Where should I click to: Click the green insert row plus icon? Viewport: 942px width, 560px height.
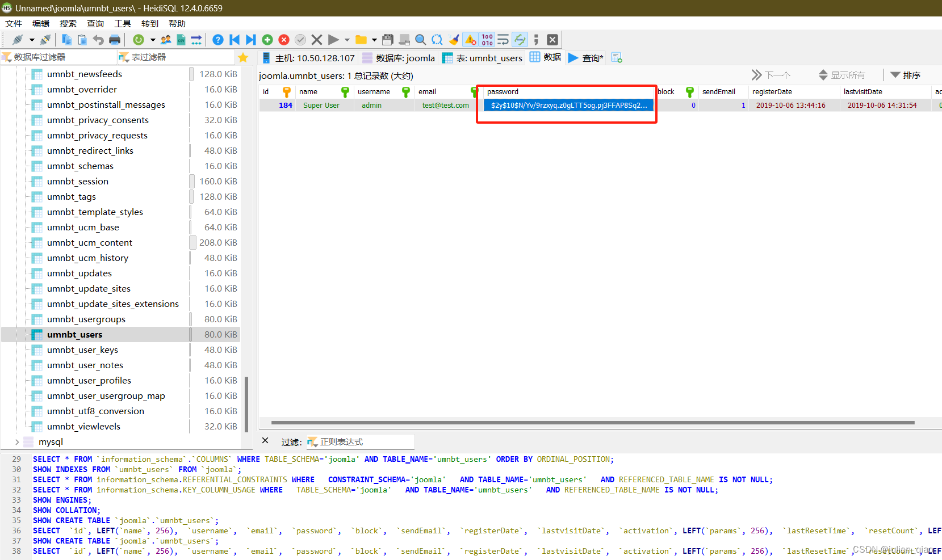tap(267, 40)
